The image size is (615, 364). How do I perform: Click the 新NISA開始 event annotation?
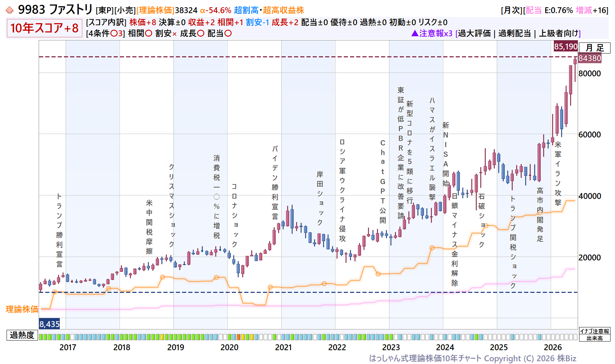click(x=446, y=154)
